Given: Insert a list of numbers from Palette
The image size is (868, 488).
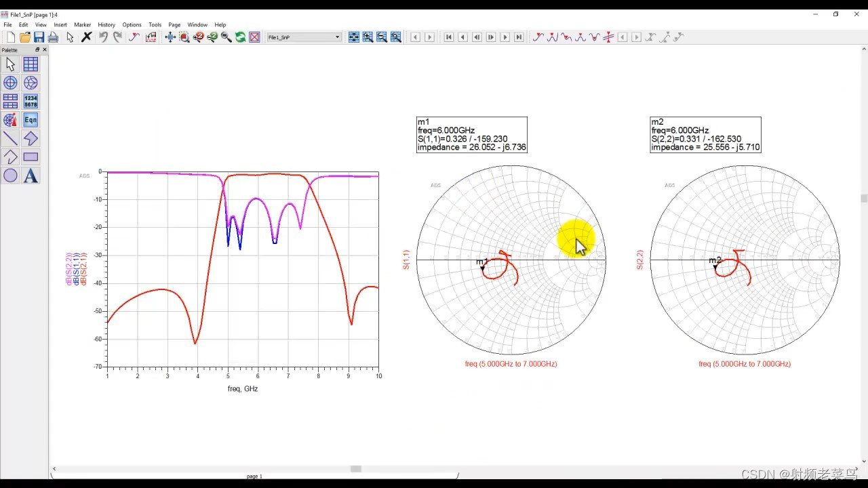Looking at the screenshot, I should coord(31,101).
